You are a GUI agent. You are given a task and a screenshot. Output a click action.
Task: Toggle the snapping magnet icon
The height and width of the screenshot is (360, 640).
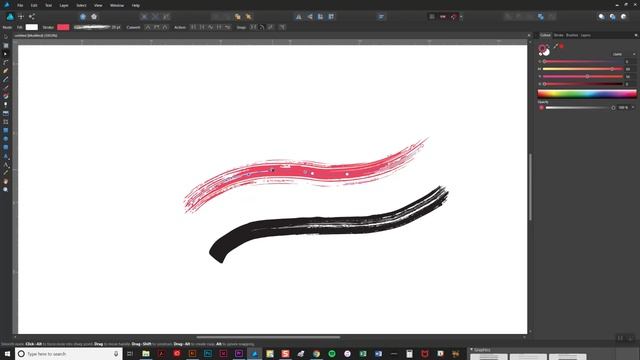coord(454,17)
